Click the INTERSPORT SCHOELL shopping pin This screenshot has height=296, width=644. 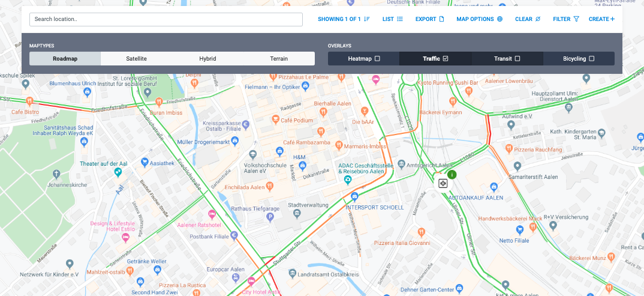(355, 196)
